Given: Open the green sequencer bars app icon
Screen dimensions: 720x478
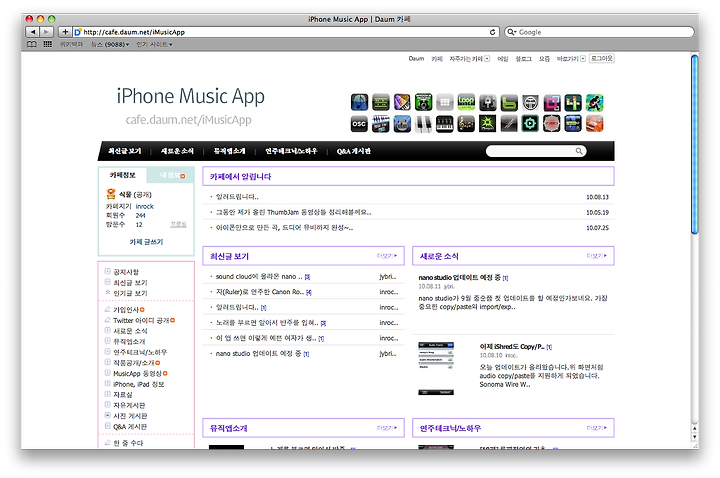Looking at the screenshot, I should pyautogui.click(x=381, y=102).
